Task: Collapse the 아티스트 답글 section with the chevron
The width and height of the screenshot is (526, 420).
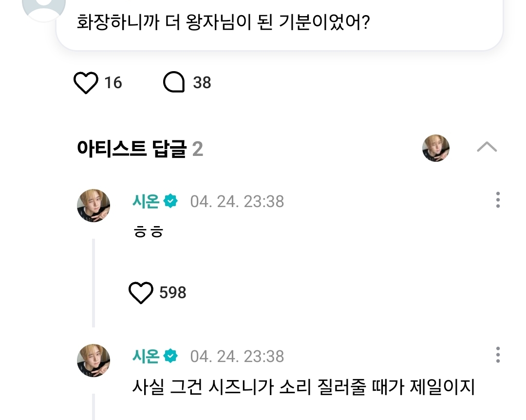Action: pos(487,147)
